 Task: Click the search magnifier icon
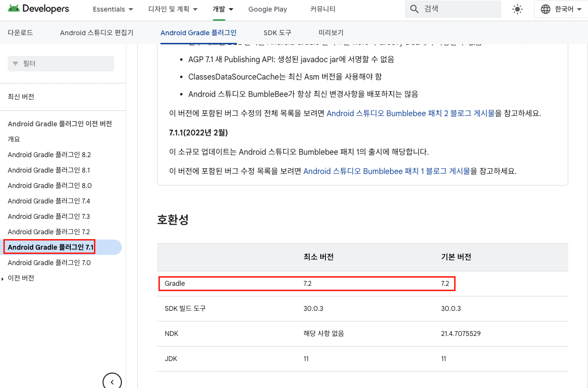(x=414, y=9)
